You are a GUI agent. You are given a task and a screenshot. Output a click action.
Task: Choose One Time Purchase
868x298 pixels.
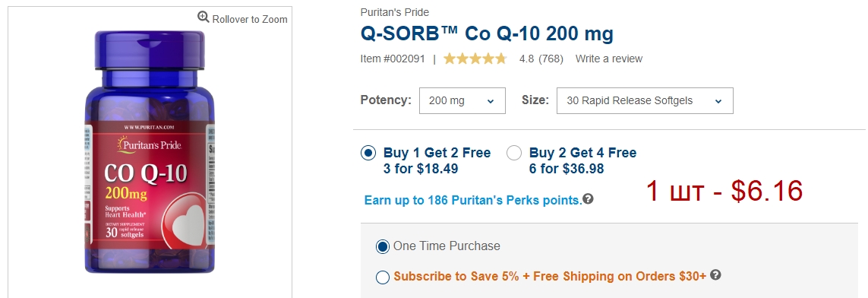(383, 246)
